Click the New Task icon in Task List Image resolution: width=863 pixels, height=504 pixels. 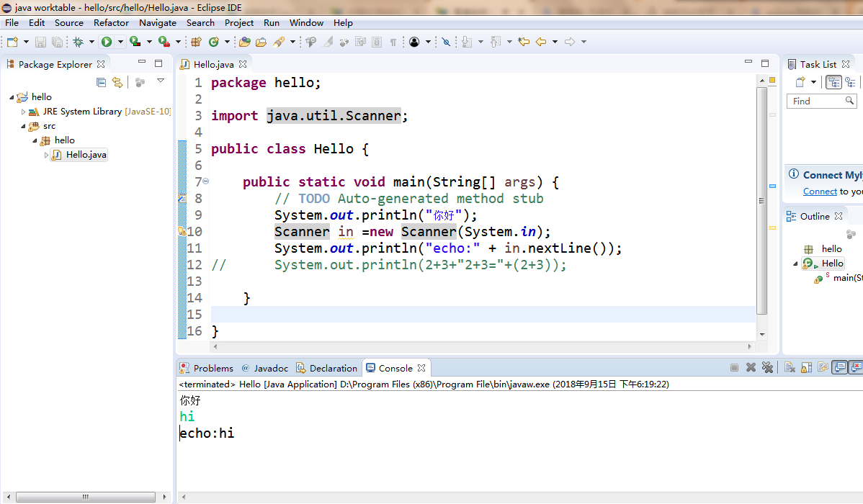tap(800, 83)
